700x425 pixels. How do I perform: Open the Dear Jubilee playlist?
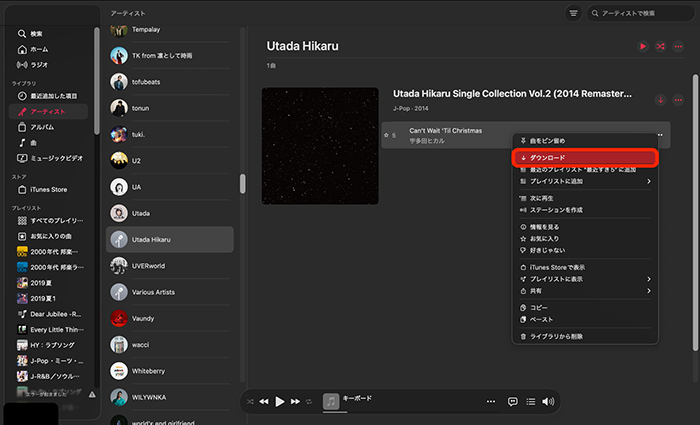(x=49, y=314)
